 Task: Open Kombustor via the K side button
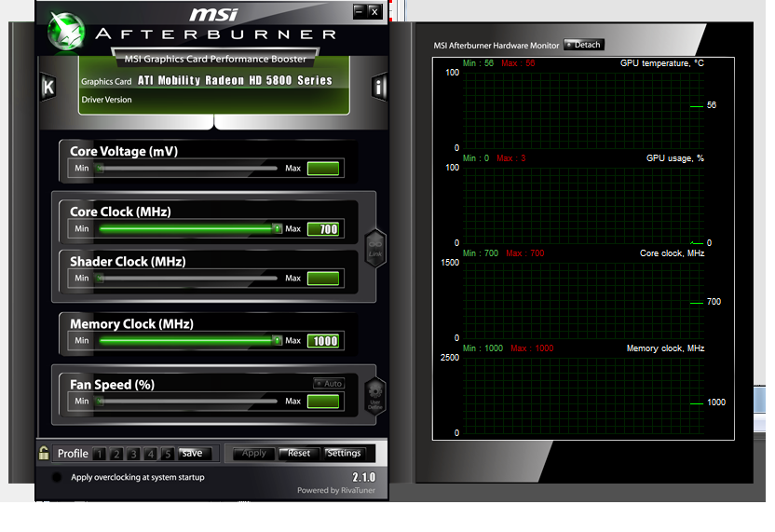48,87
